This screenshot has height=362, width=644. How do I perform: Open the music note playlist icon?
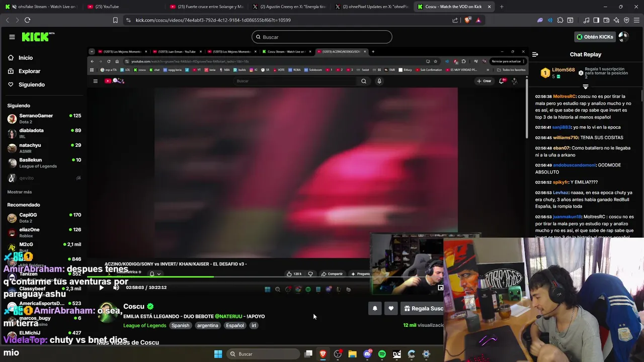(586, 20)
